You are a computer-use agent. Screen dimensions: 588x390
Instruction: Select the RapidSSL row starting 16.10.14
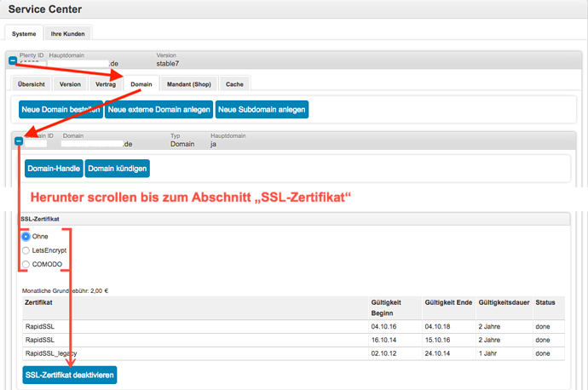294,340
